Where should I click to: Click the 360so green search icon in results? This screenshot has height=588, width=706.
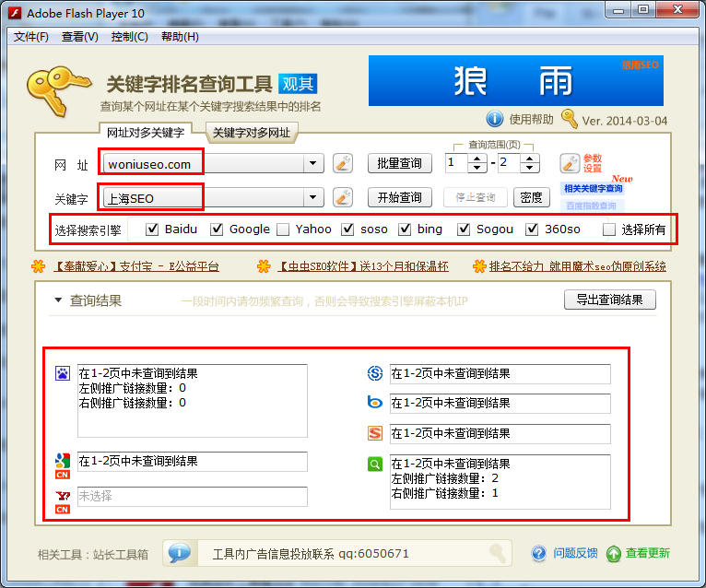pyautogui.click(x=375, y=465)
